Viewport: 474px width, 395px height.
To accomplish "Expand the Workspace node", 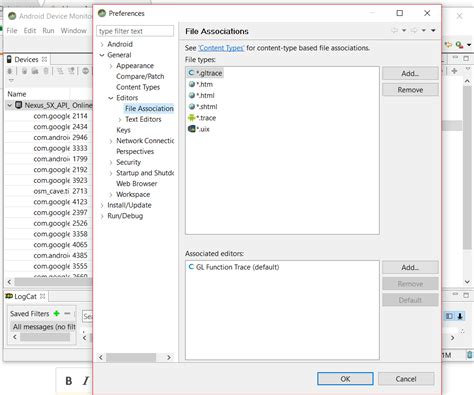I will click(x=111, y=195).
